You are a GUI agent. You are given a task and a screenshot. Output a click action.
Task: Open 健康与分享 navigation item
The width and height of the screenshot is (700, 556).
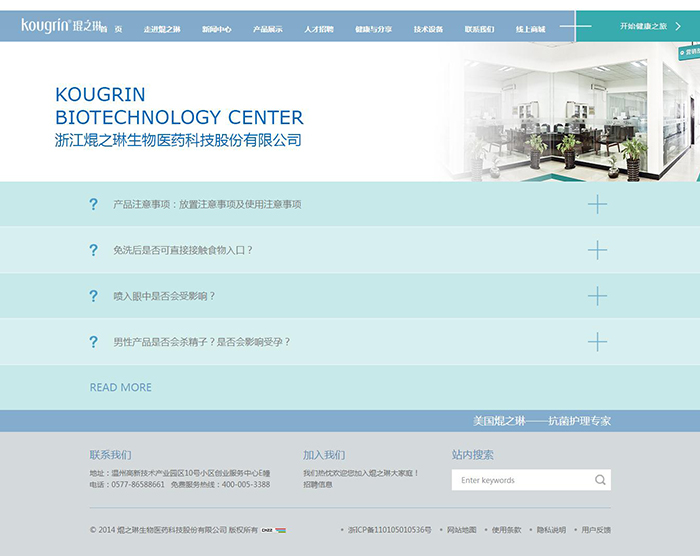tap(373, 29)
